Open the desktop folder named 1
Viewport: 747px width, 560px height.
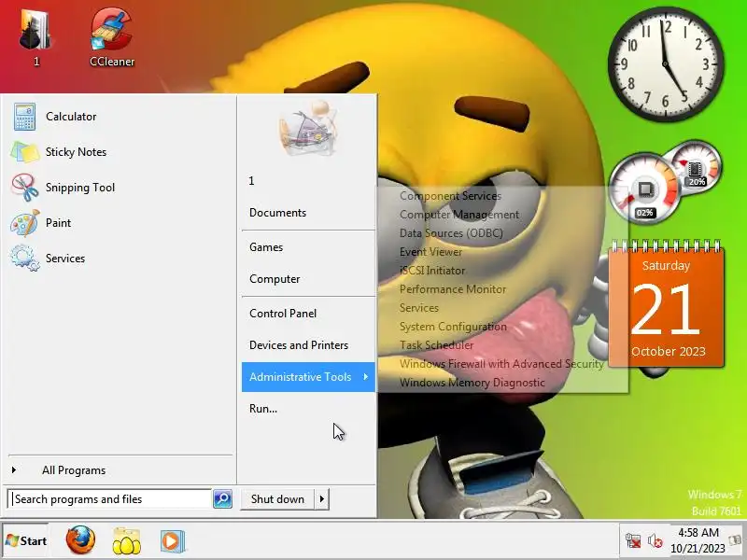(35, 35)
